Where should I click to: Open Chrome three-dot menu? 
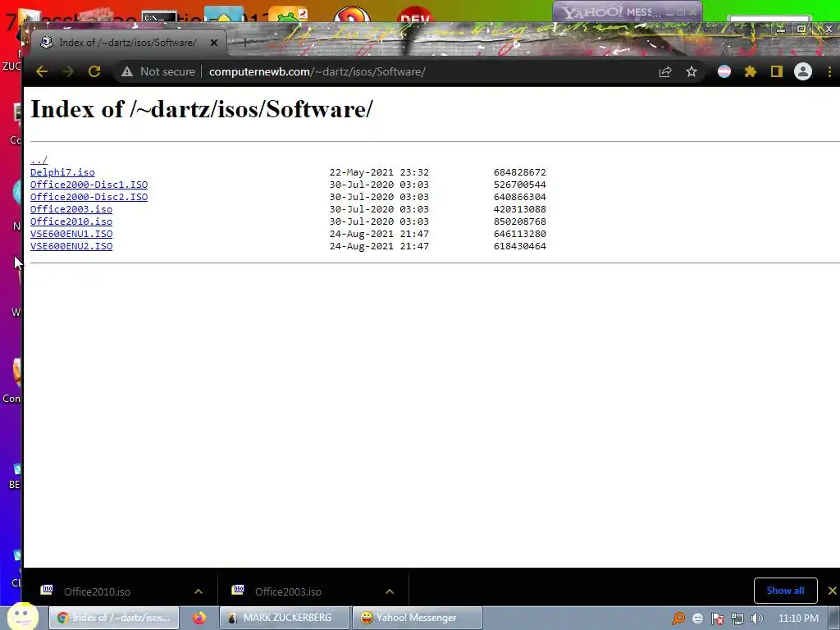tap(830, 72)
